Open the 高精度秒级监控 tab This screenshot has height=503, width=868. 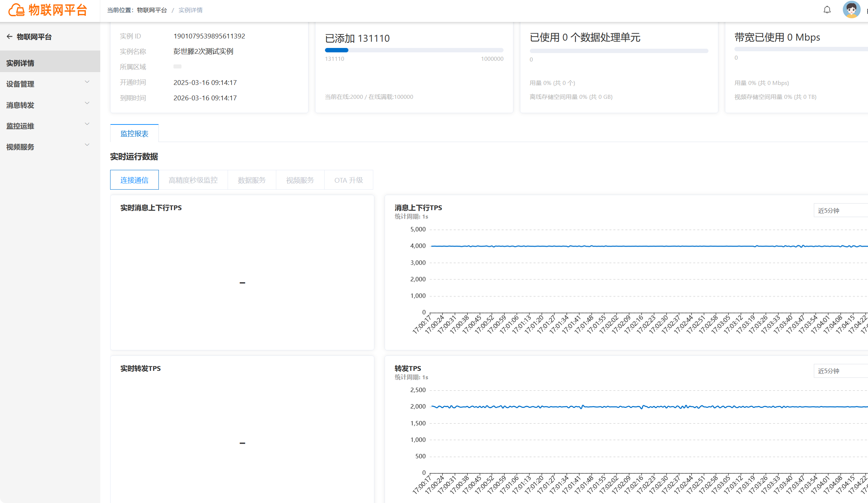[x=193, y=180]
